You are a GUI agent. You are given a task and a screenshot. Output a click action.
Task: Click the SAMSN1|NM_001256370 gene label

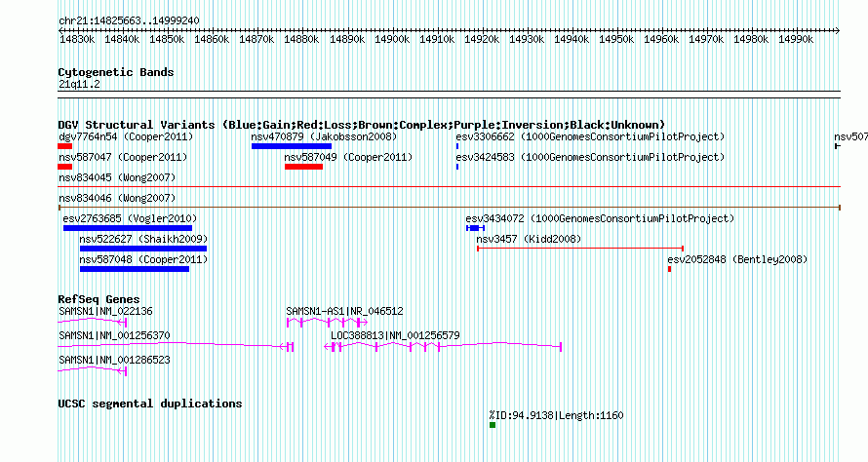pyautogui.click(x=114, y=336)
